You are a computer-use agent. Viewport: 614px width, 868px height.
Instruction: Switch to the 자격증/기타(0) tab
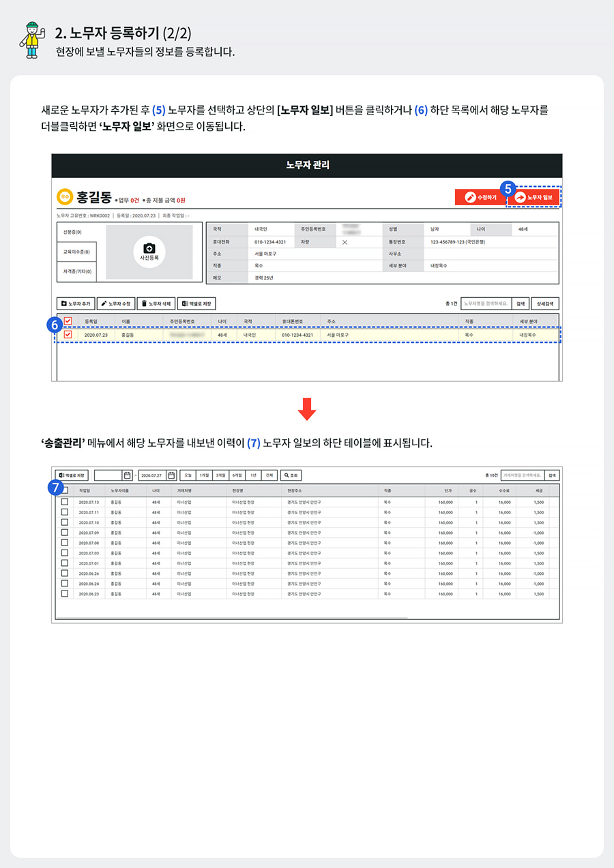pyautogui.click(x=76, y=271)
